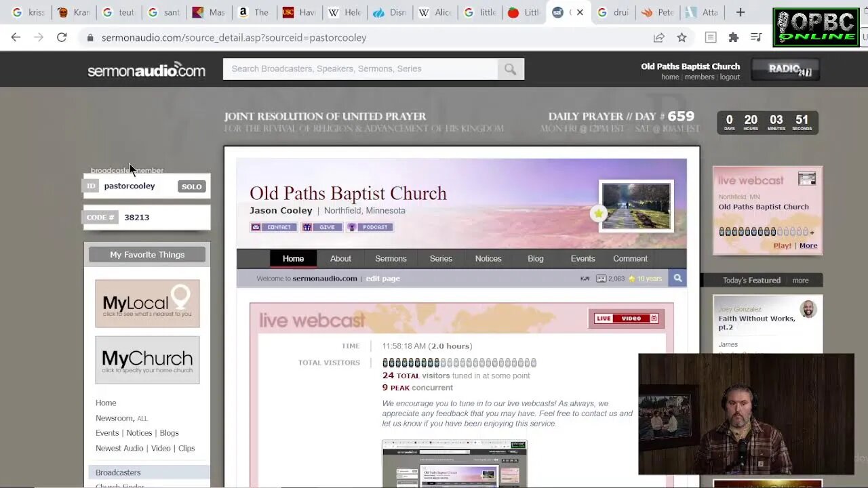Click the 'More' link in the live webcast card
This screenshot has height=488, width=868.
click(x=808, y=245)
